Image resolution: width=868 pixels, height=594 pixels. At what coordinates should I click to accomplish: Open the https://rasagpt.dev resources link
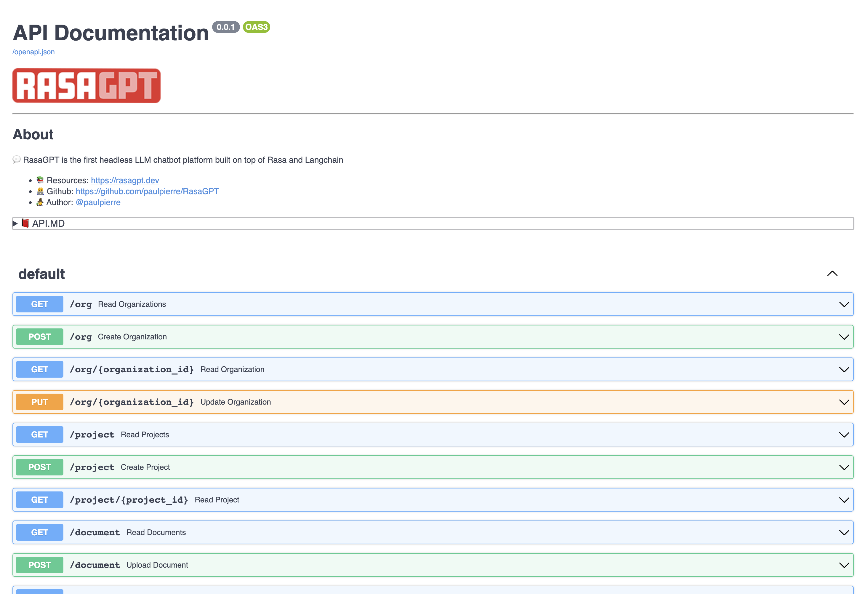(125, 181)
